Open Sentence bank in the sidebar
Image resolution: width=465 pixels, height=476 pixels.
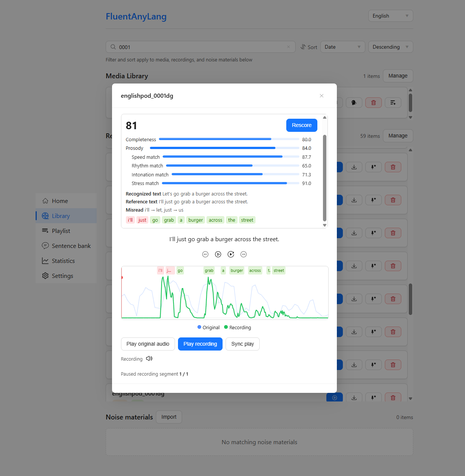pyautogui.click(x=66, y=246)
